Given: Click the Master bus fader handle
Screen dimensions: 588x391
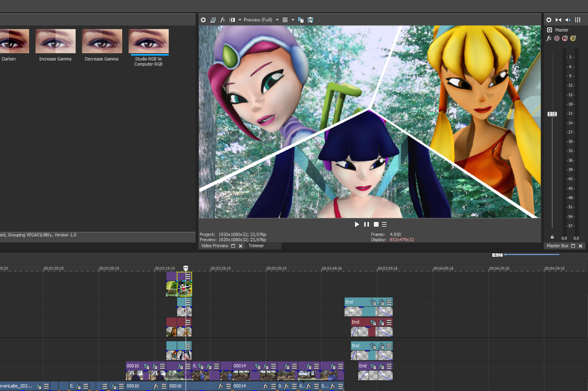Looking at the screenshot, I should pyautogui.click(x=552, y=114).
